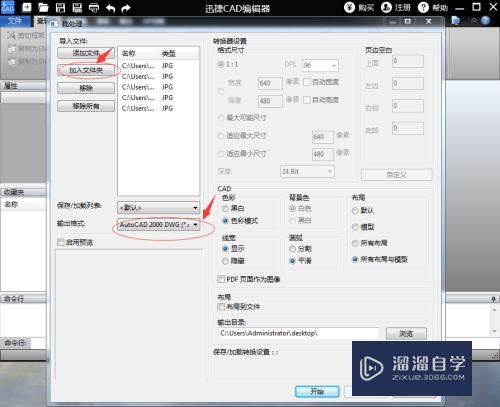Open the 文件 menu tab
The width and height of the screenshot is (500, 407).
pyautogui.click(x=15, y=21)
